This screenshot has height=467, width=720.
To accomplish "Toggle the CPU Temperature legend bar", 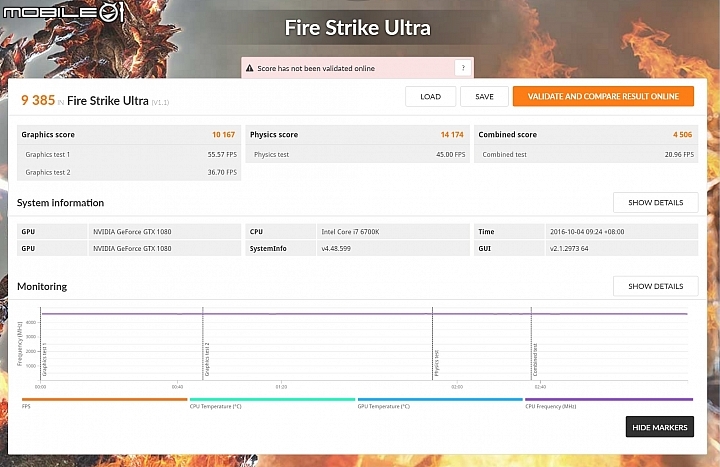I will 272,399.
